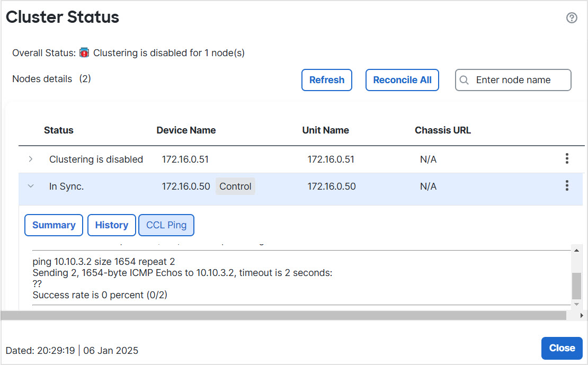This screenshot has width=588, height=365.
Task: Open the help icon in Cluster Status
Action: pos(572,18)
